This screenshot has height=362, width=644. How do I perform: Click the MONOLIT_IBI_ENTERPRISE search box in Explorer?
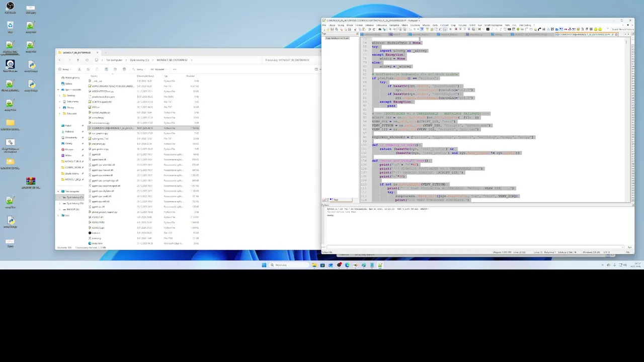click(289, 60)
